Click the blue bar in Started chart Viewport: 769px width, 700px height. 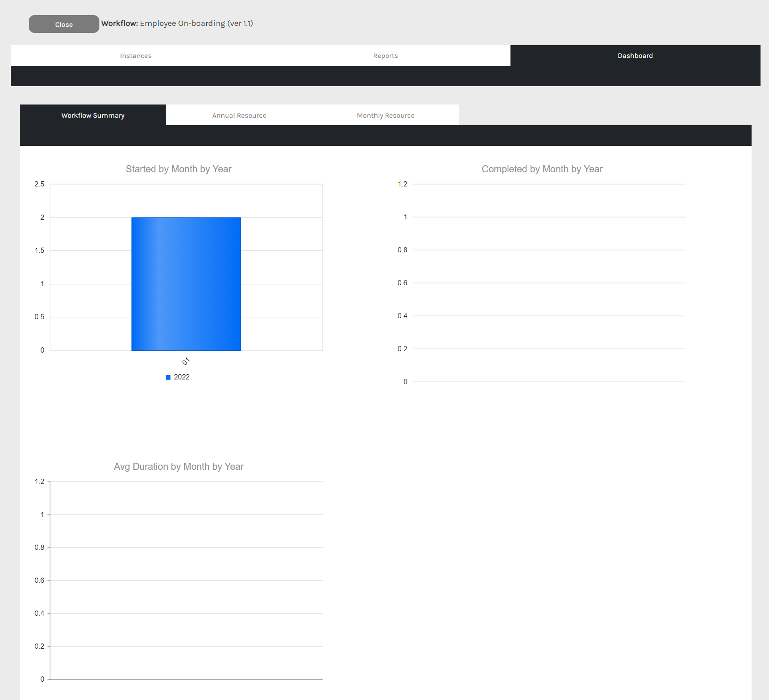pyautogui.click(x=186, y=284)
